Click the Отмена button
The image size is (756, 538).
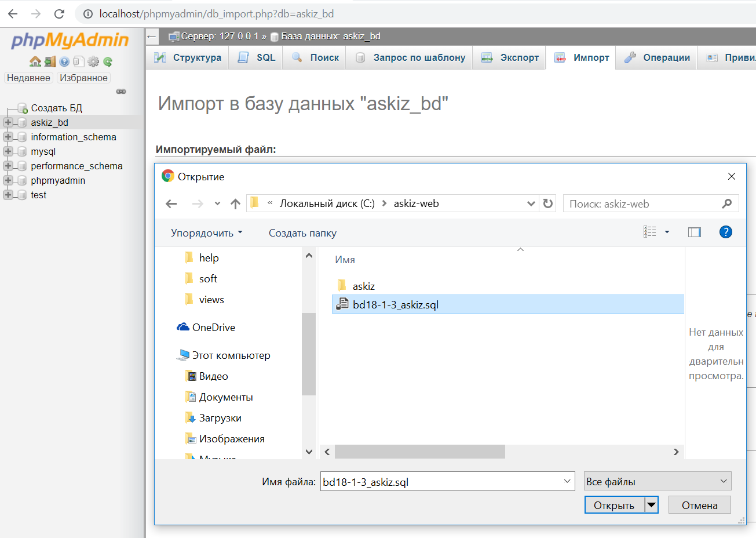699,505
